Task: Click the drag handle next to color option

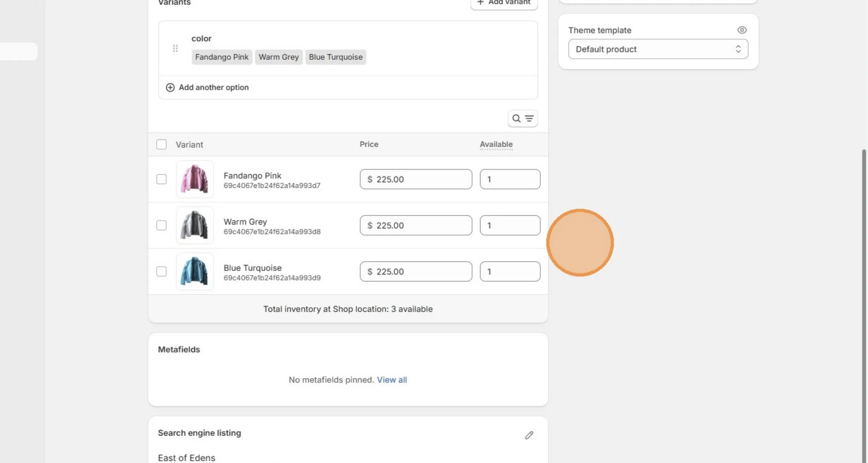Action: (x=175, y=48)
